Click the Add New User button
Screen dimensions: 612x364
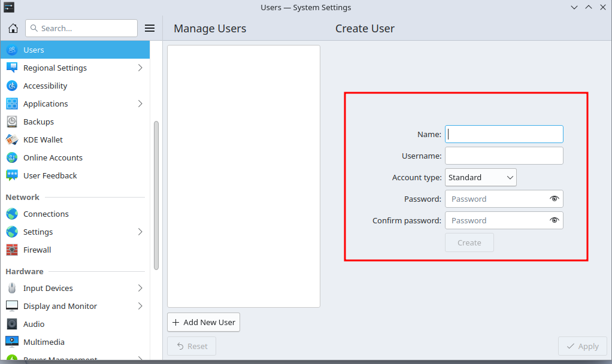[x=204, y=322]
